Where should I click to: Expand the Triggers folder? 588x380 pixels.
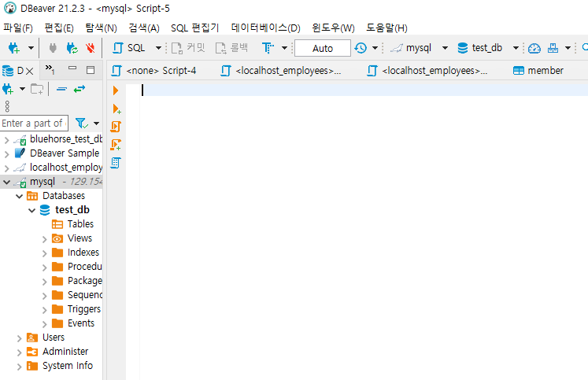[44, 310]
